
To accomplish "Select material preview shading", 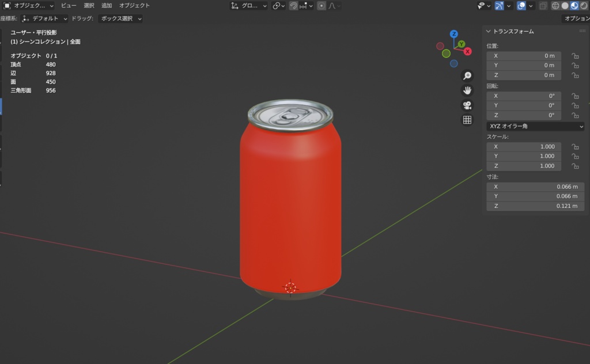I will tap(574, 6).
